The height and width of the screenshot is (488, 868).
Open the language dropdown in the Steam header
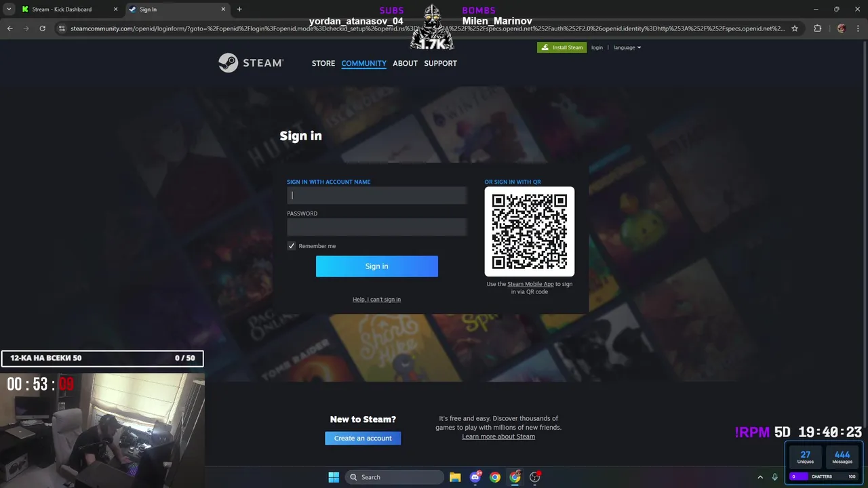tap(627, 47)
